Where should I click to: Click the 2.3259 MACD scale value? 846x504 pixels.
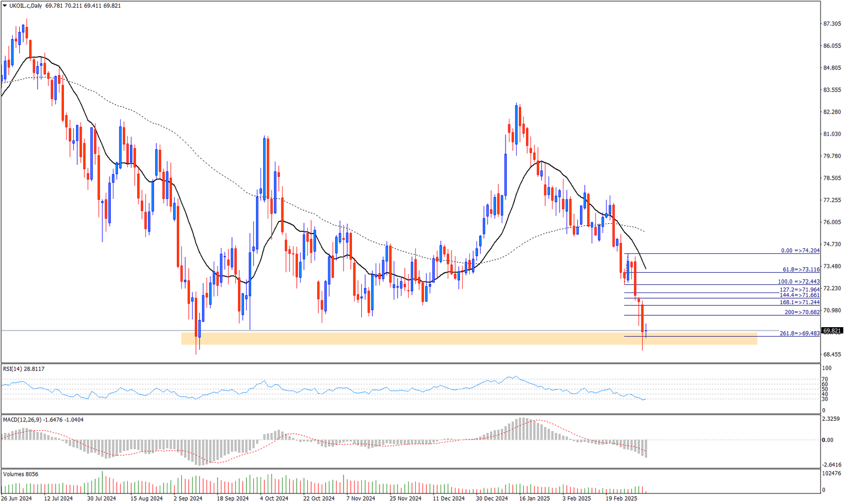coord(832,419)
